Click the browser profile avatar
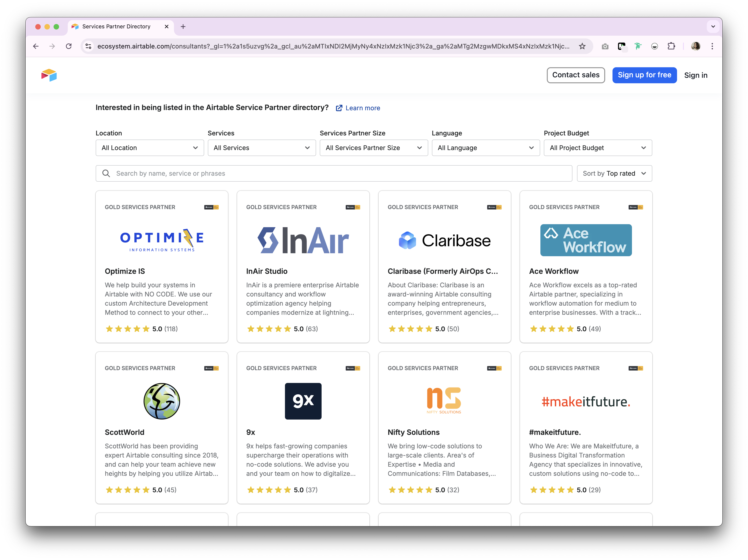 click(x=696, y=46)
